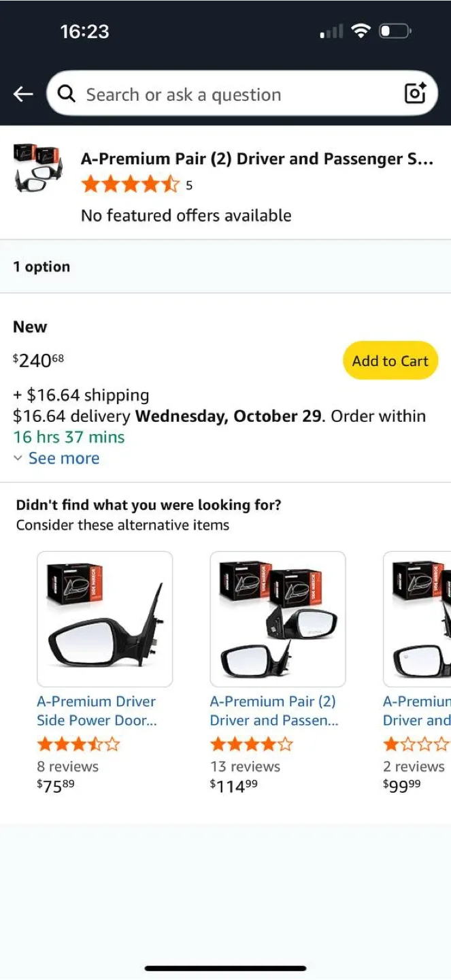Tap the product thumbnail next to the title
Image resolution: width=451 pixels, height=980 pixels.
click(x=37, y=167)
